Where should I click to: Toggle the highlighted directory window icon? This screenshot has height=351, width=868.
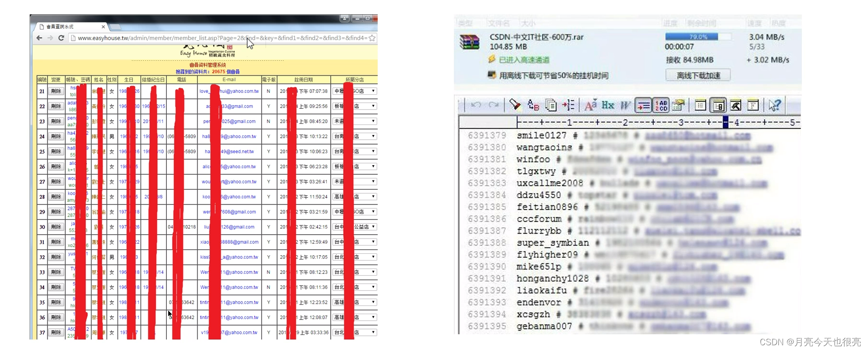point(718,105)
